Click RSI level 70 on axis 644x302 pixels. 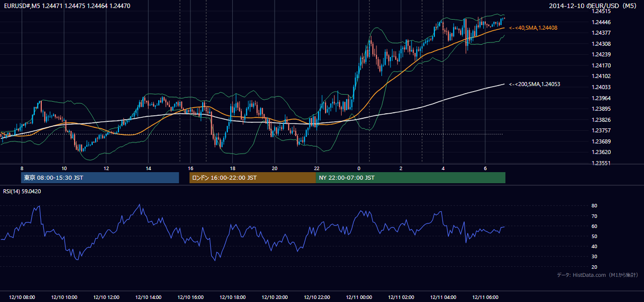594,216
